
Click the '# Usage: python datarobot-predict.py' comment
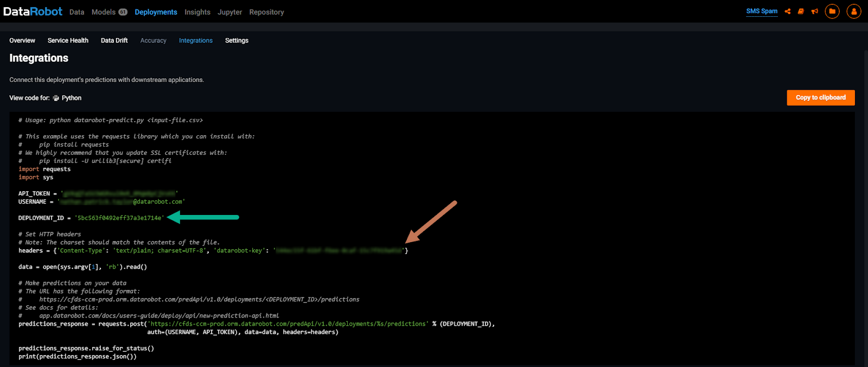coord(111,121)
